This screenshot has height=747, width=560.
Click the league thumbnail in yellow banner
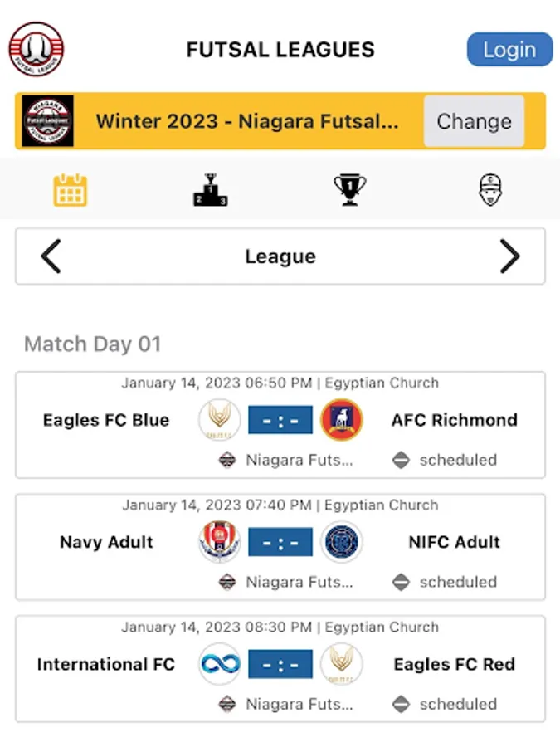point(47,121)
